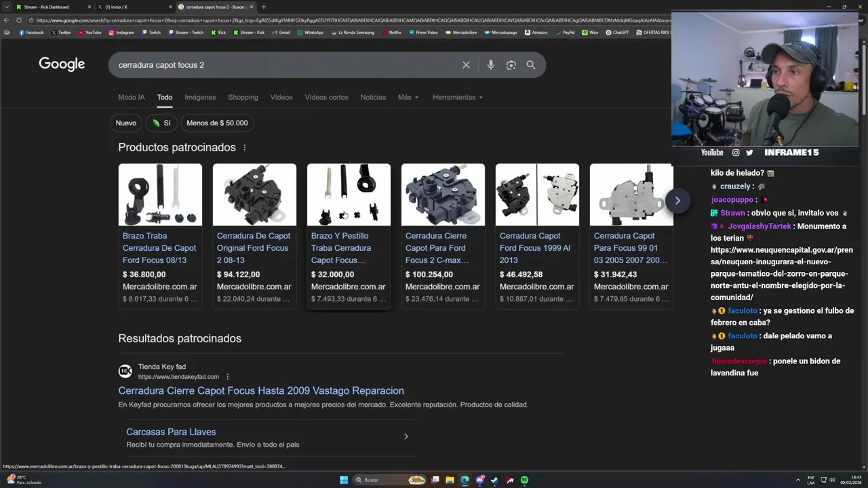This screenshot has height=488, width=868.
Task: Open Netflix bookmark in bookmarks bar
Action: point(391,33)
